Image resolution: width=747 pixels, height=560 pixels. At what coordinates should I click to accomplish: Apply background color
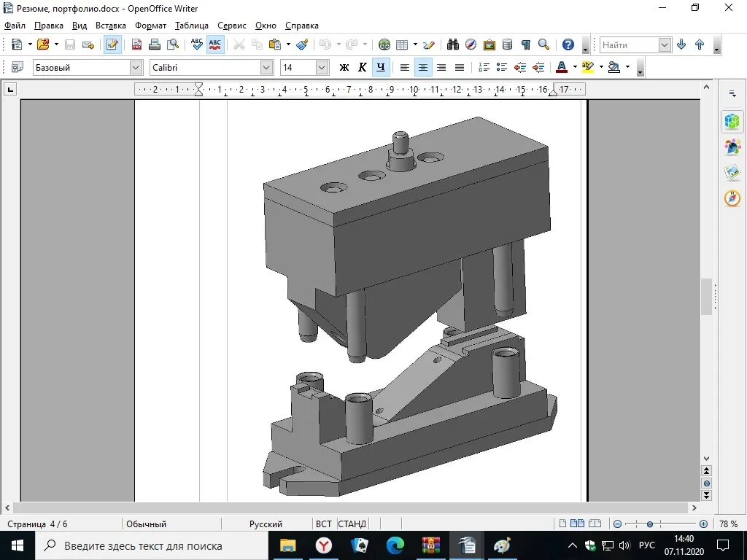point(614,68)
